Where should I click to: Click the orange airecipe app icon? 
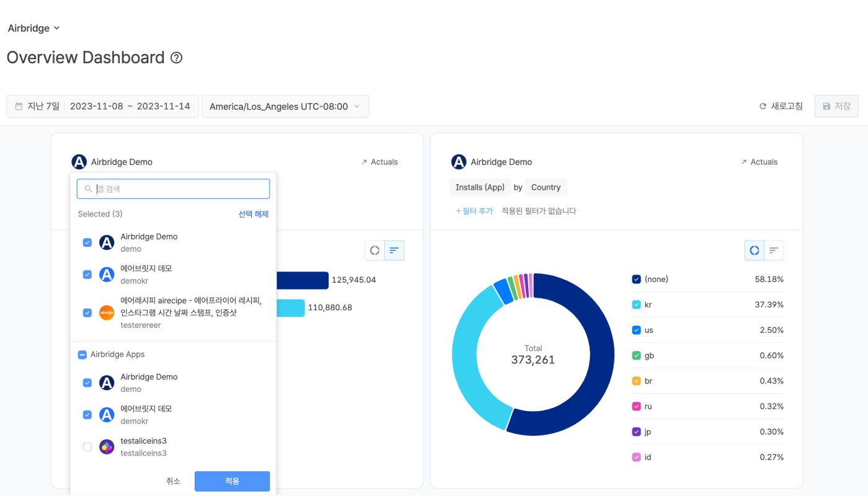pos(107,312)
